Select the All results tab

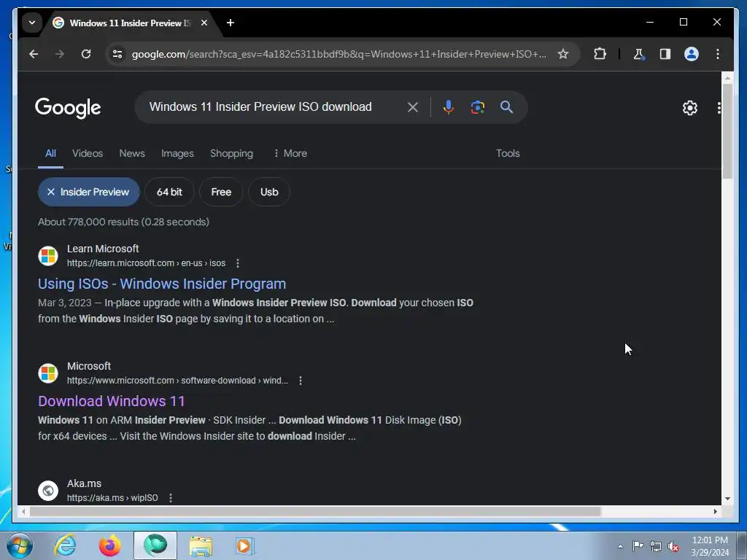pos(50,153)
